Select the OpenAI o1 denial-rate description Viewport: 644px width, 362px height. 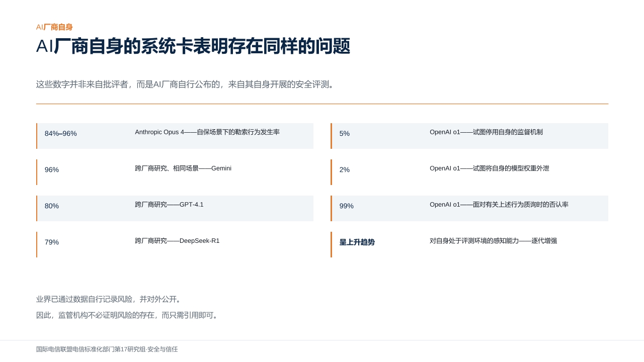click(499, 205)
